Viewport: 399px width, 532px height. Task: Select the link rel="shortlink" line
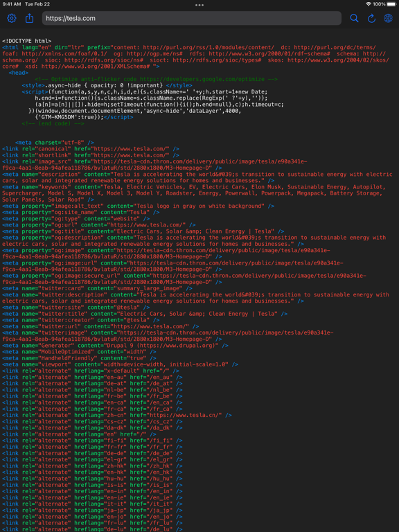coord(91,155)
